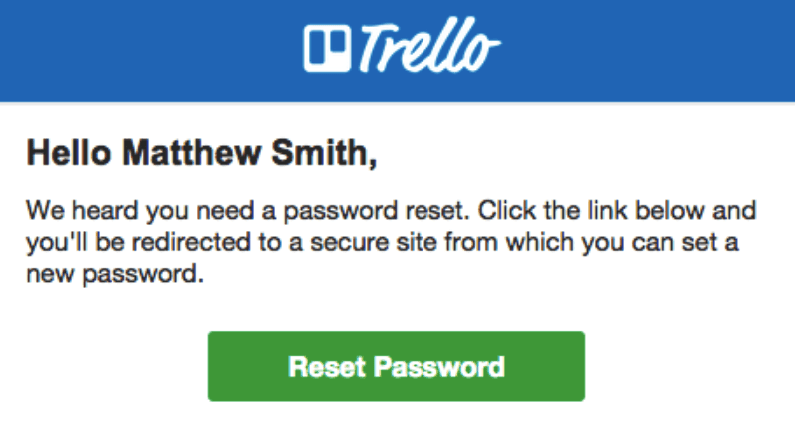Click the Trello board logo icon
Image resolution: width=795 pixels, height=427 pixels.
click(x=327, y=49)
